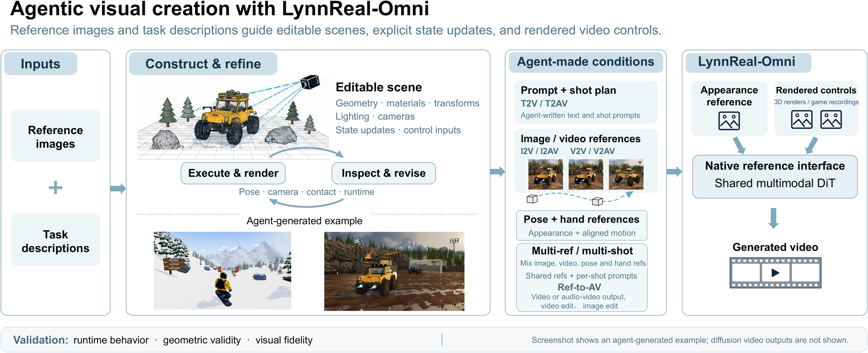Click 'Agent-written text and shot prompts' text

(x=580, y=115)
